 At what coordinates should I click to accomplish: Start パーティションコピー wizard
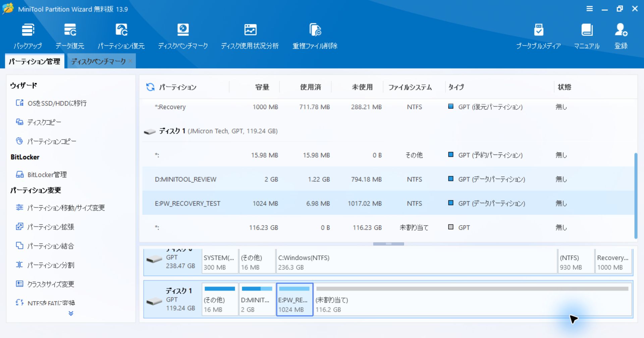pos(46,141)
